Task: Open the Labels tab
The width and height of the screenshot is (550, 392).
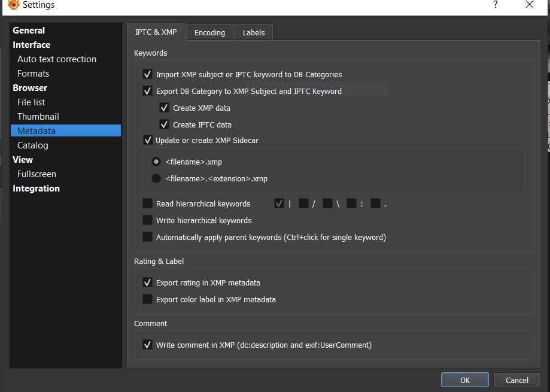Action: click(x=254, y=33)
